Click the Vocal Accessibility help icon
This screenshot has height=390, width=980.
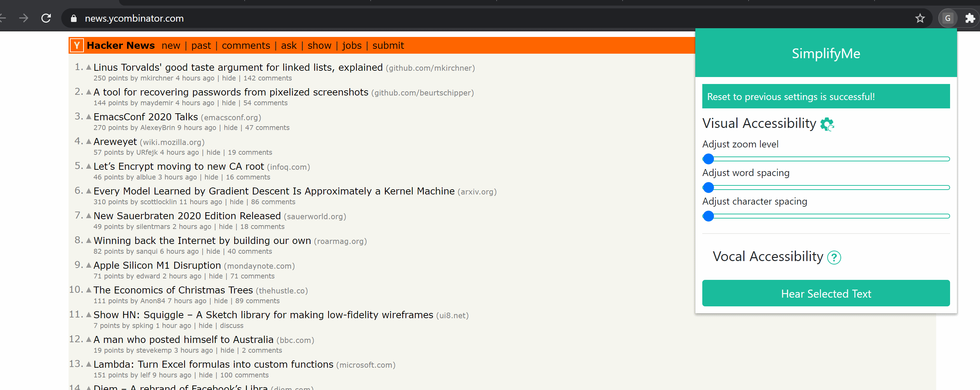[x=833, y=258]
